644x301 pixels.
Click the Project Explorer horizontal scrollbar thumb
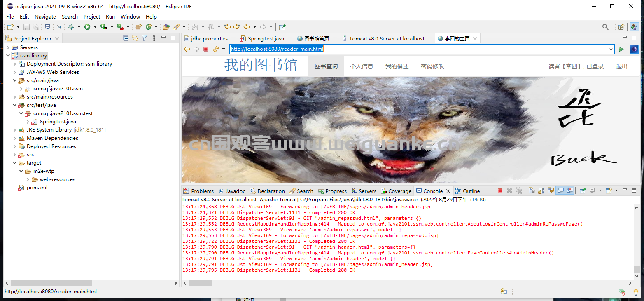(x=51, y=283)
